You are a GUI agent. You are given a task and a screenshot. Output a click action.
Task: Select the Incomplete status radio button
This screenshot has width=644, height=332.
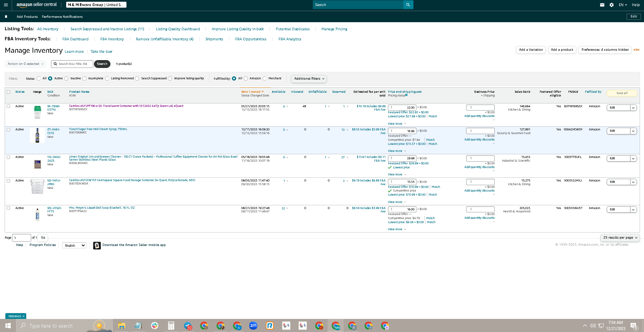[x=85, y=79]
